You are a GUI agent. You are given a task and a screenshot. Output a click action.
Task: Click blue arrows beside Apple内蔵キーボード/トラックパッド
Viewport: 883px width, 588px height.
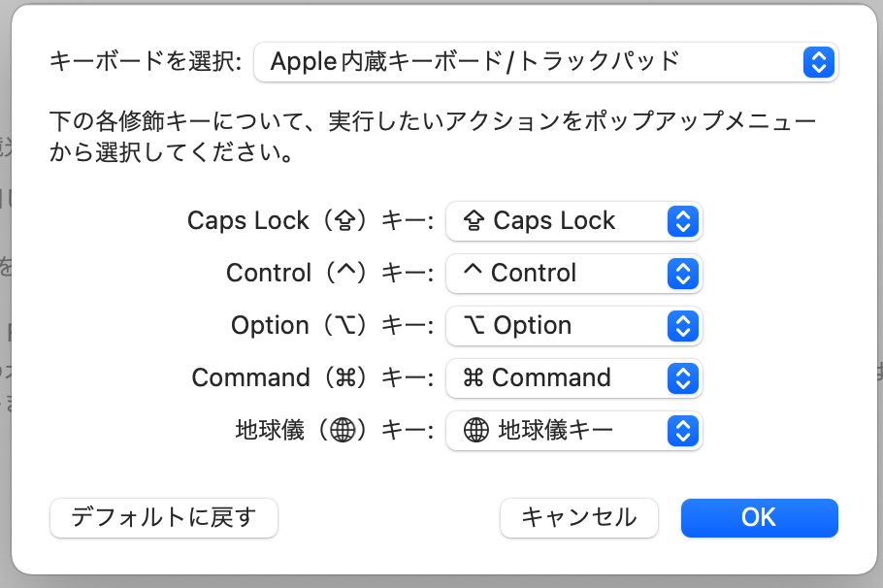pos(819,62)
